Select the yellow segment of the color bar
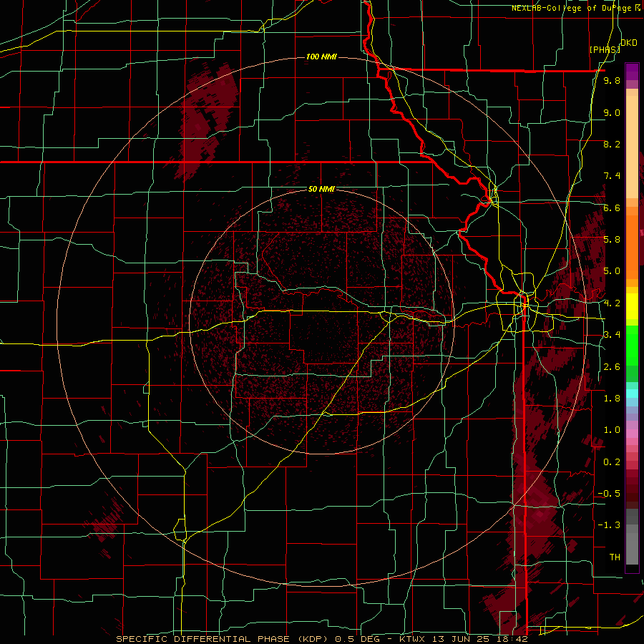The width and height of the screenshot is (644, 644). [x=632, y=306]
